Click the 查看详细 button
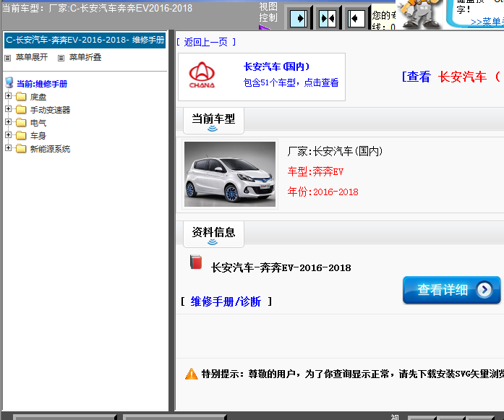 click(452, 290)
